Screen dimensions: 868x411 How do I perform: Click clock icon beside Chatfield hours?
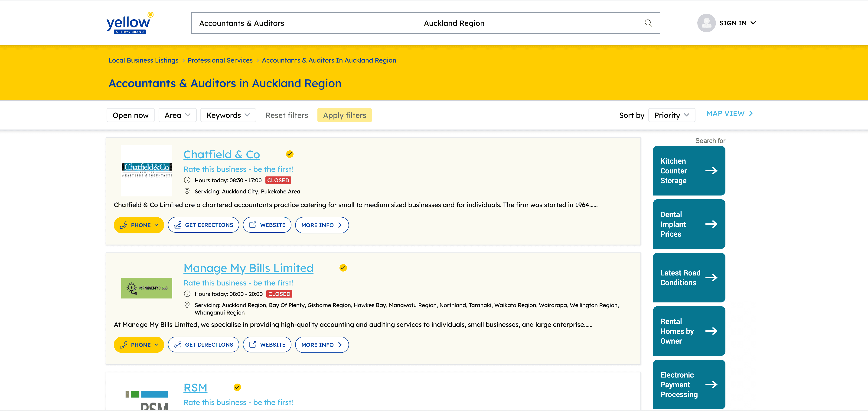187,180
